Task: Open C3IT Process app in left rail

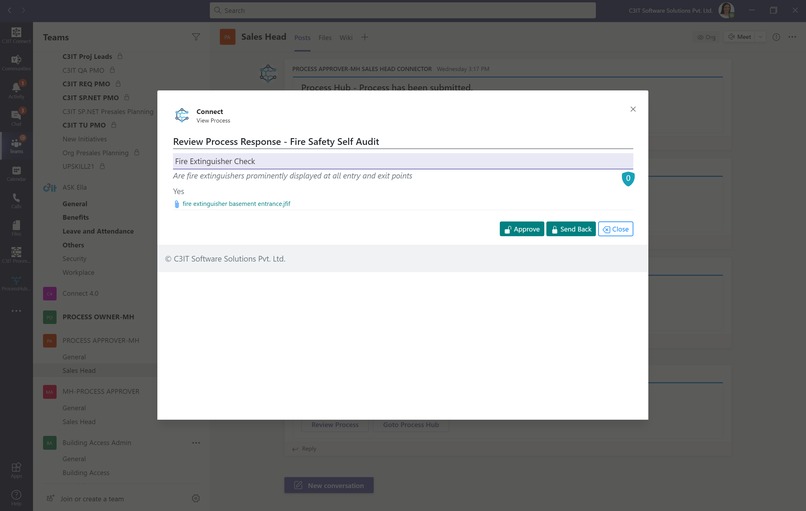Action: [x=16, y=255]
